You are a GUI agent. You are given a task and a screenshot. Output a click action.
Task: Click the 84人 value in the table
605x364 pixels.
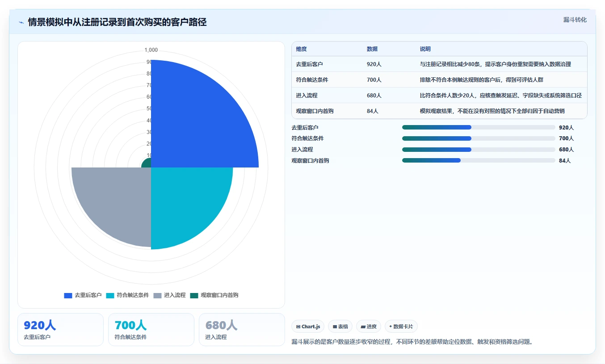(x=373, y=111)
